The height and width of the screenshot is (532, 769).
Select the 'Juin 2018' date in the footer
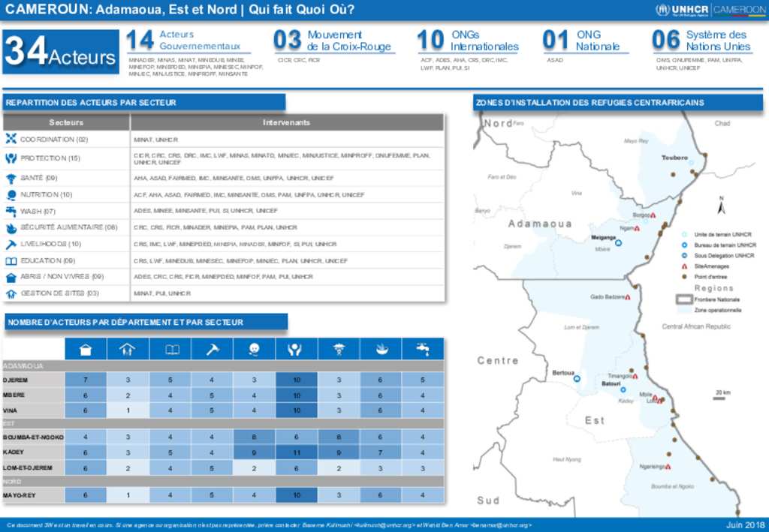tap(744, 525)
